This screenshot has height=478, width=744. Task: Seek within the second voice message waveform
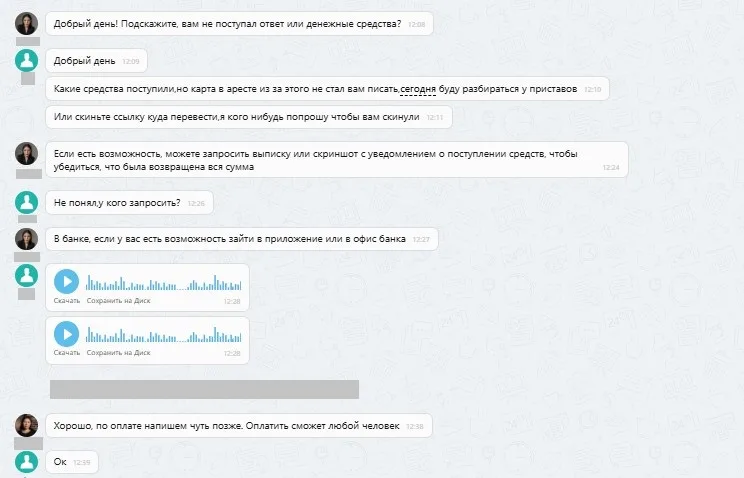pos(164,335)
